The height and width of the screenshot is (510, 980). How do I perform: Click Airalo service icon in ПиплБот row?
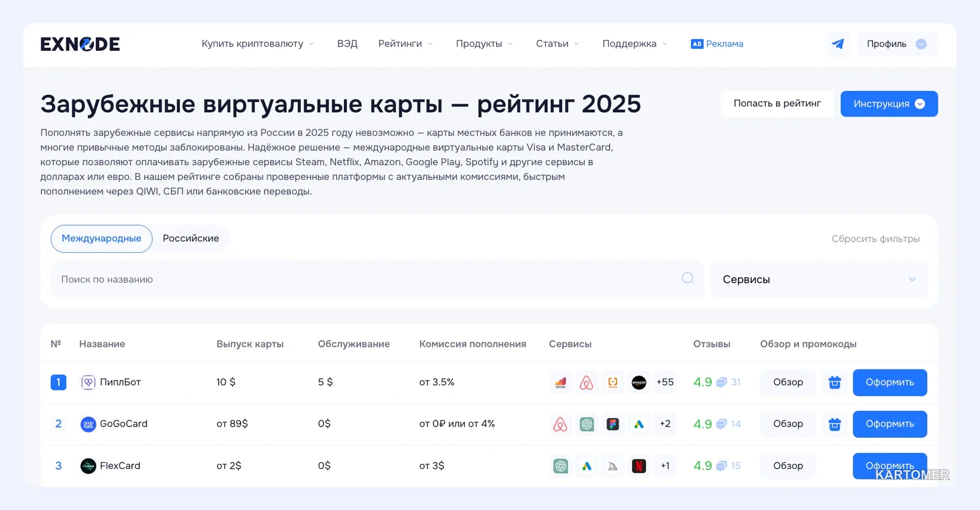[x=561, y=382]
